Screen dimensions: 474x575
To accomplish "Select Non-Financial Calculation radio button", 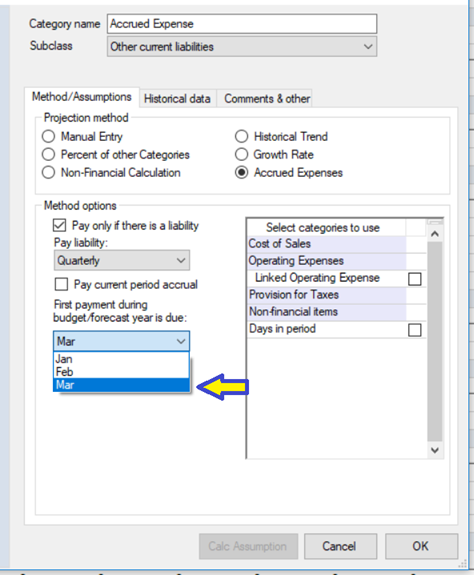I will pyautogui.click(x=48, y=172).
